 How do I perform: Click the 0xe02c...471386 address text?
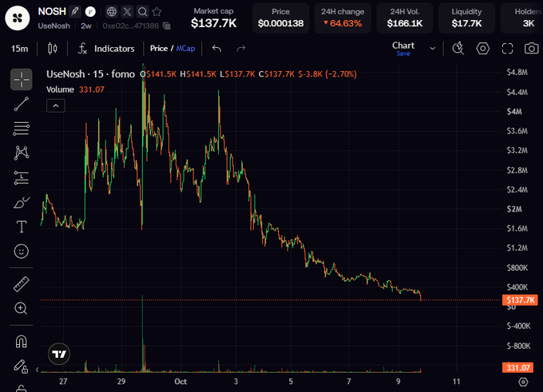point(130,26)
